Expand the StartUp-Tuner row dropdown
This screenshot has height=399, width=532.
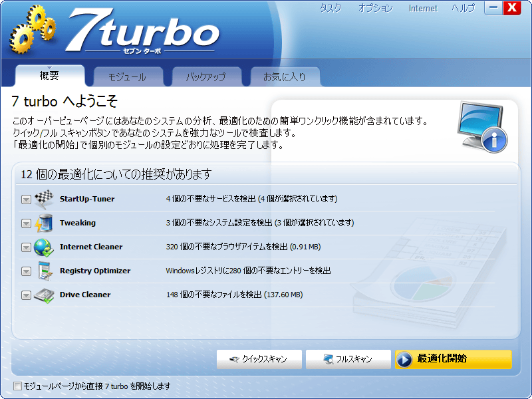click(x=26, y=199)
